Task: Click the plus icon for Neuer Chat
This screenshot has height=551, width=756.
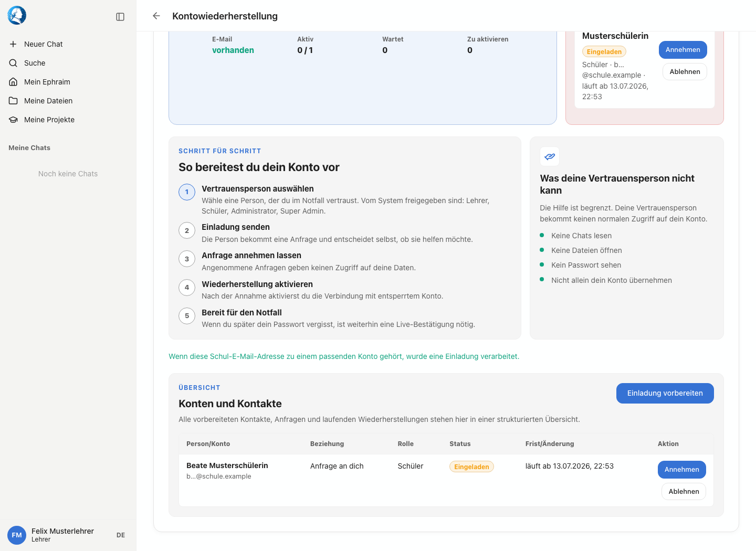Action: (x=13, y=44)
